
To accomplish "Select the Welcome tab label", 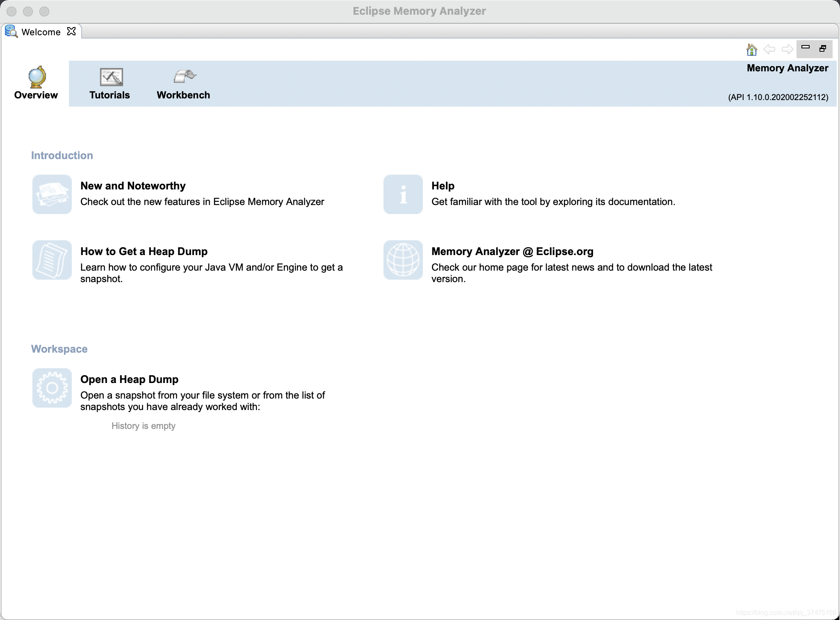I will click(x=41, y=32).
